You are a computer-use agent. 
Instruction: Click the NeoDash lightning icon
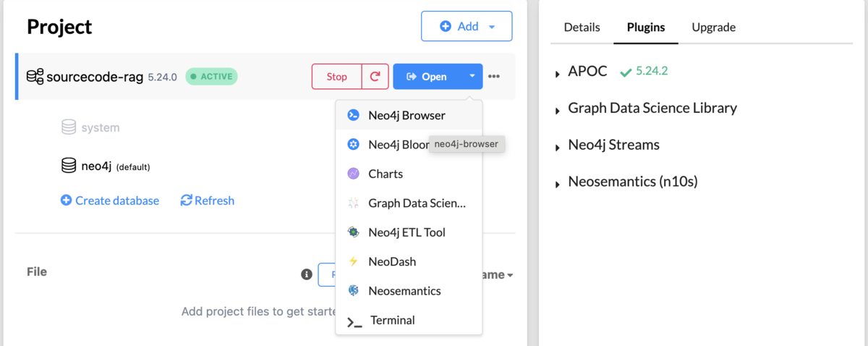(353, 261)
